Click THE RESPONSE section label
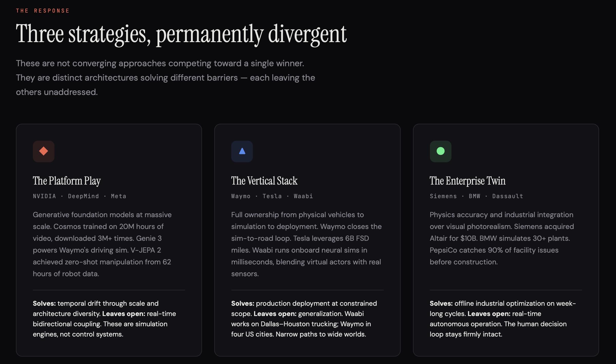Screen dimensions: 616x364 pyautogui.click(x=43, y=11)
